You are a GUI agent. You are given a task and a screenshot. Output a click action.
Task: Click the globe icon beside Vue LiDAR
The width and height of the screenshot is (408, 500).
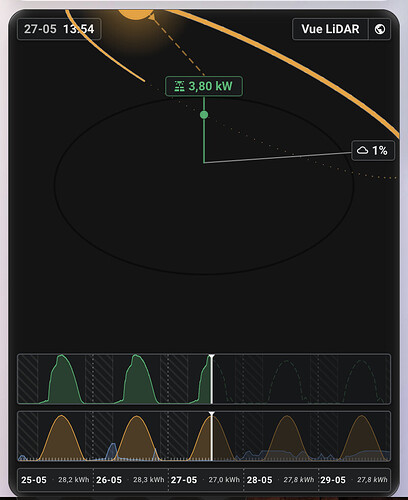380,29
